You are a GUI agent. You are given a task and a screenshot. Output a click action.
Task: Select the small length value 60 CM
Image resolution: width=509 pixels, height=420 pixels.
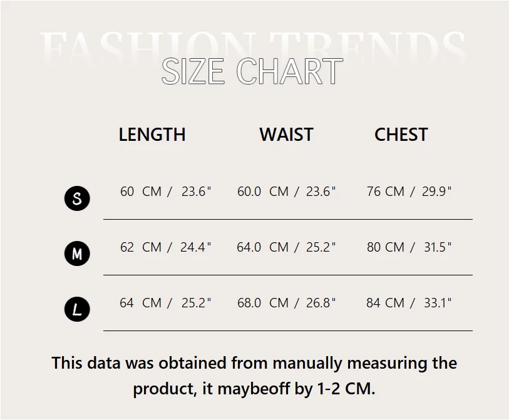141,192
